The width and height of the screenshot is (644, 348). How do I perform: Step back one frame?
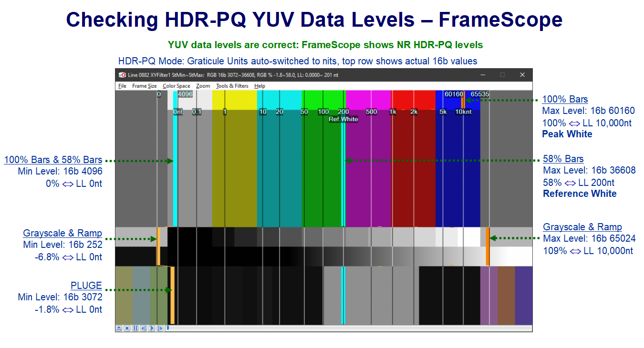144,328
